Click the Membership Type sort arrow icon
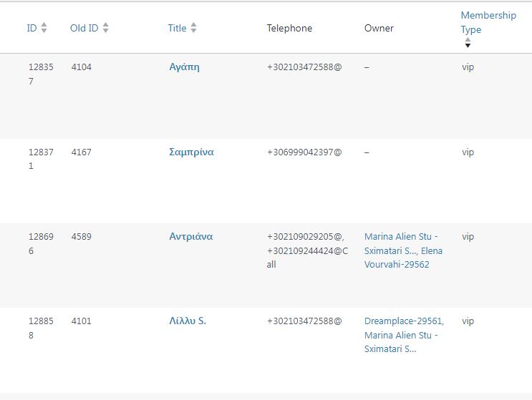This screenshot has height=400, width=532. (x=468, y=43)
